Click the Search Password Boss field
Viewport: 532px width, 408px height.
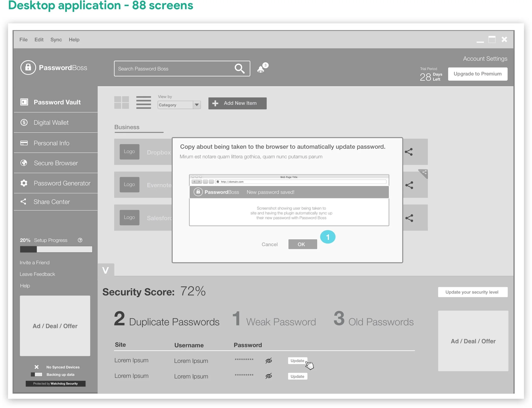182,69
